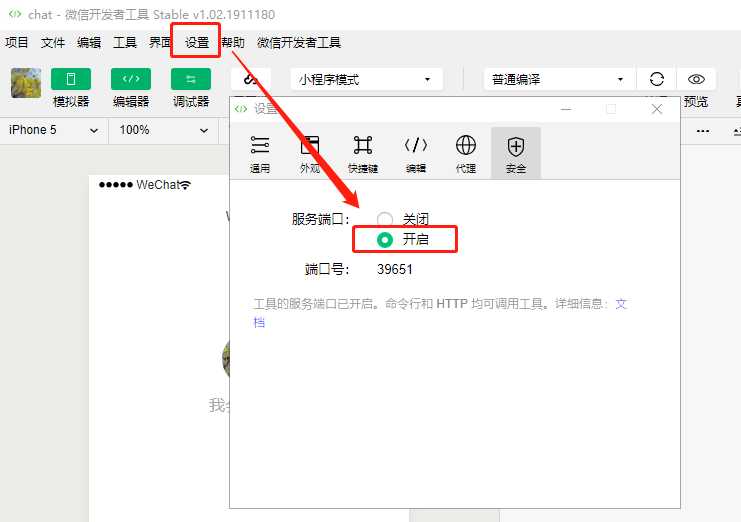Open the 工具 menu
741x522 pixels.
pos(125,43)
